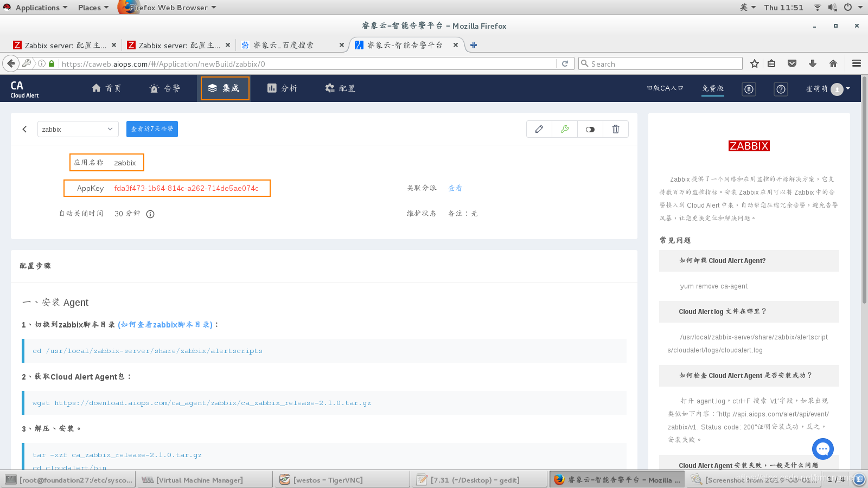Click the info icon next to 30 分钟
Screen dimensions: 868x488
pos(150,214)
